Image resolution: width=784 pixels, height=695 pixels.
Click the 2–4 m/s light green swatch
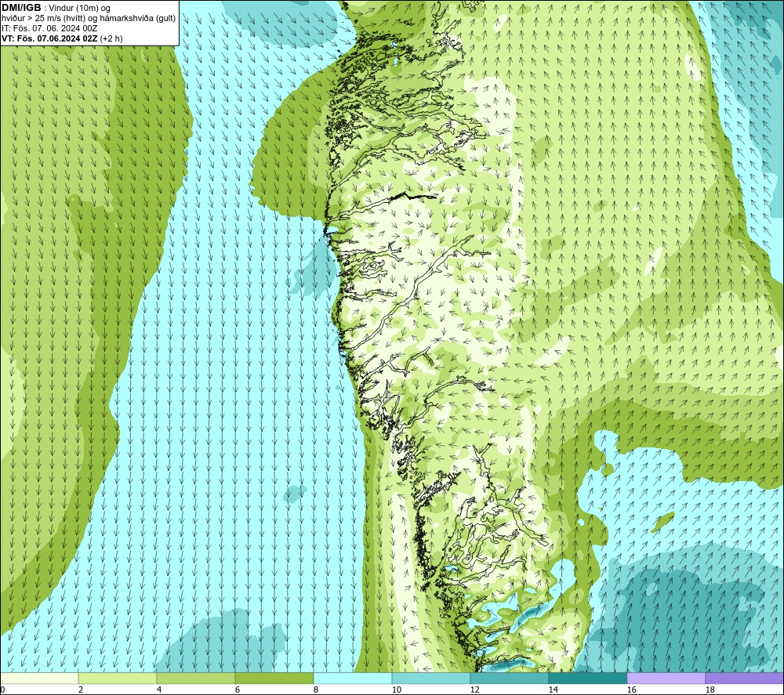coord(118,679)
